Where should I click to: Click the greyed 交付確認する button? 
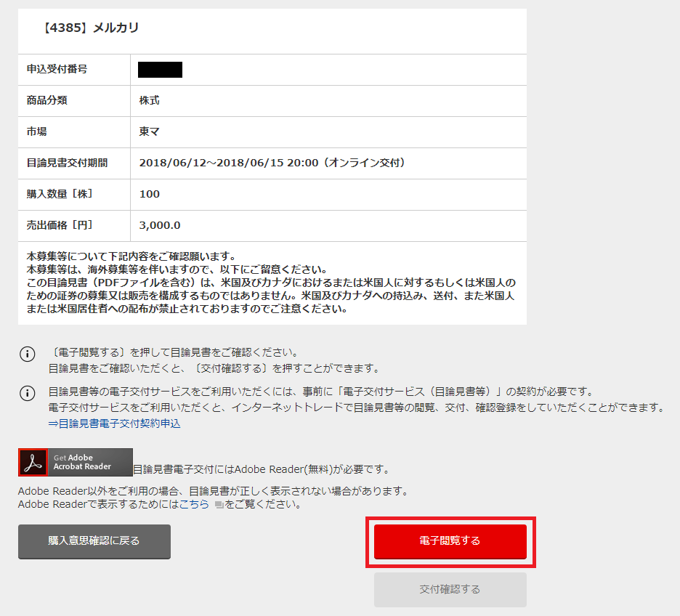pos(450,590)
